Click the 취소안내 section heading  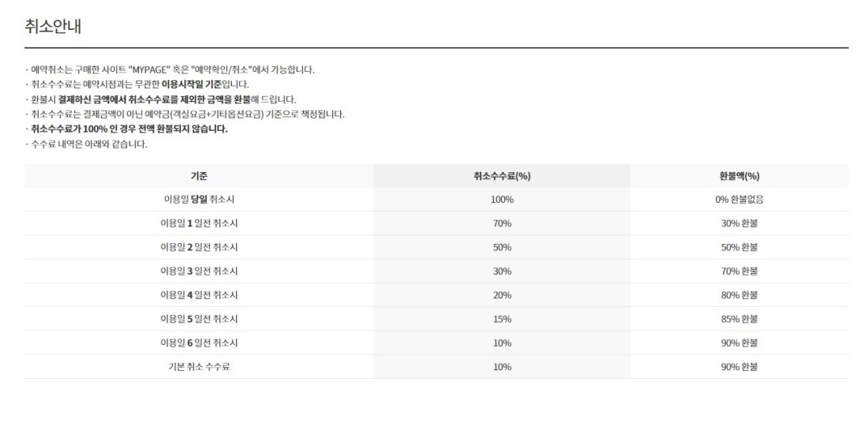(53, 27)
